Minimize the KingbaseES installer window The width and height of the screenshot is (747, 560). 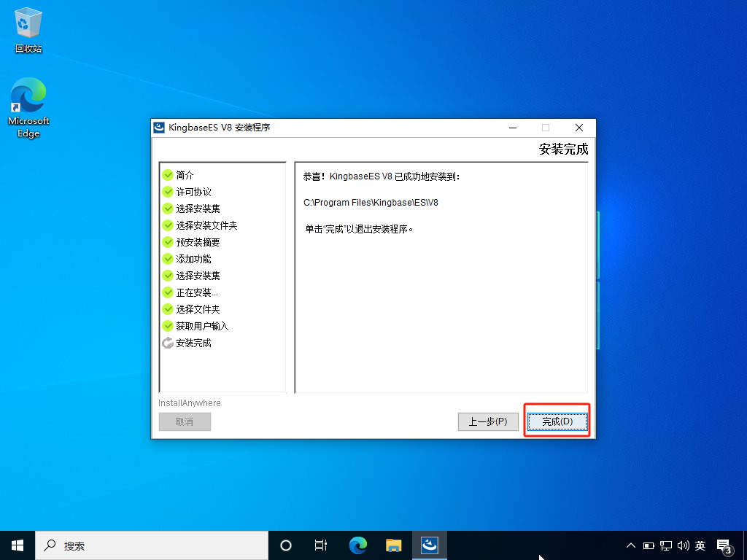point(513,128)
